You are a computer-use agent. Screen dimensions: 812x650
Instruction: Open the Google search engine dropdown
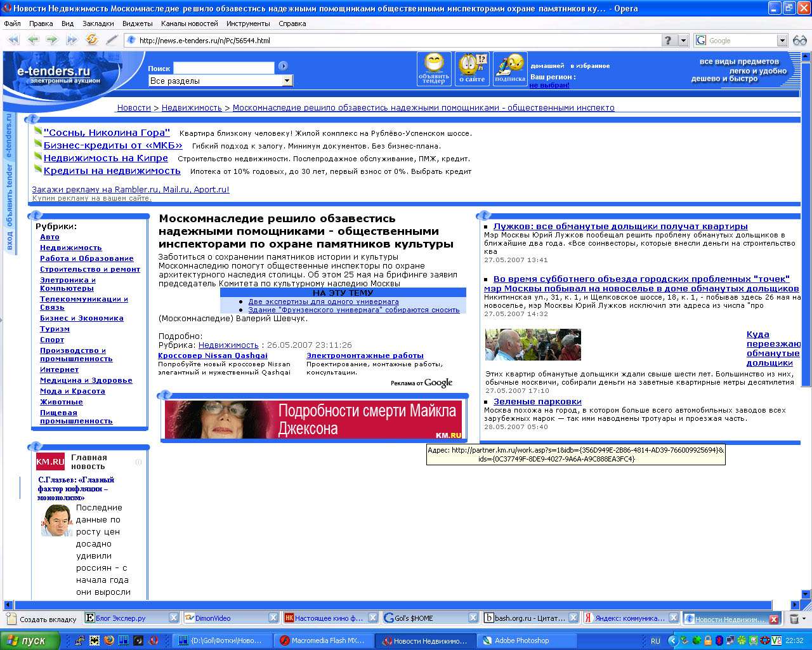782,41
